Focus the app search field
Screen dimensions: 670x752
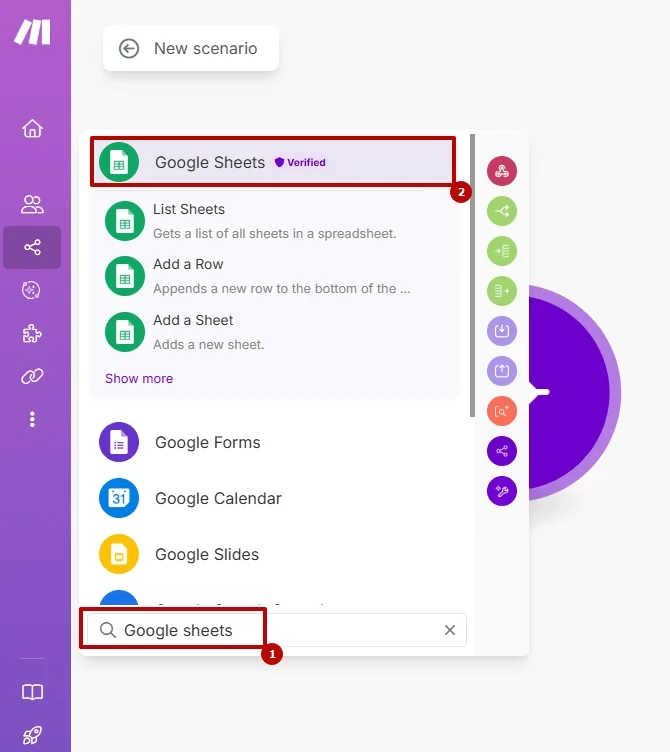pyautogui.click(x=277, y=630)
